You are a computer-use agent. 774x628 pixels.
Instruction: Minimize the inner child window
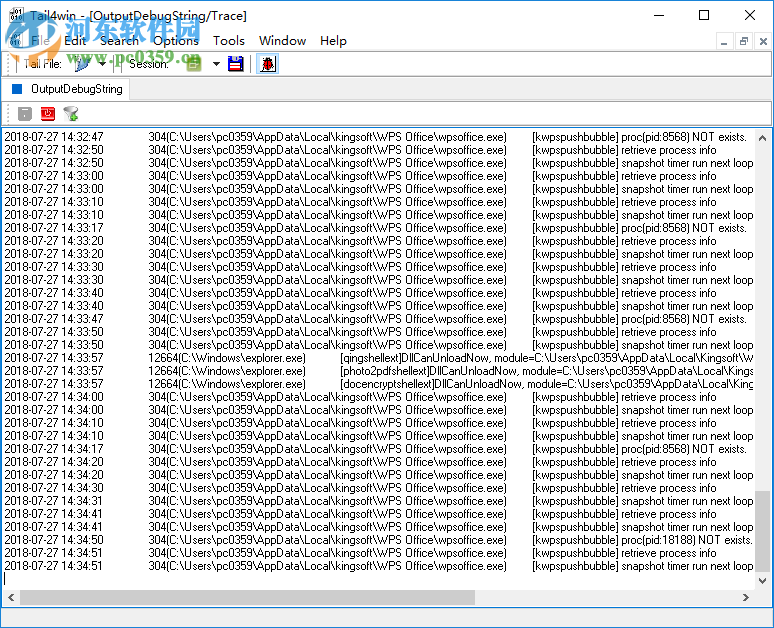coord(724,41)
